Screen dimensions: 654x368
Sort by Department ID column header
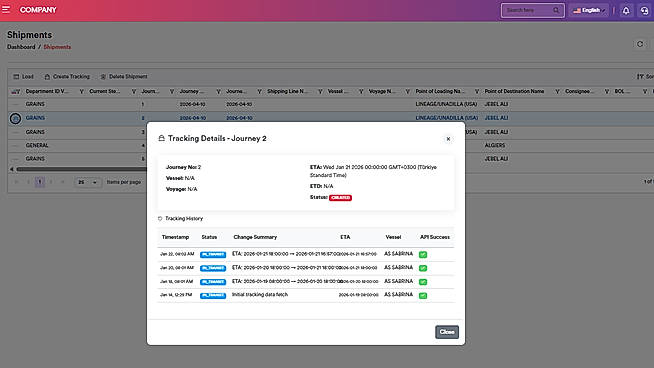pos(47,91)
